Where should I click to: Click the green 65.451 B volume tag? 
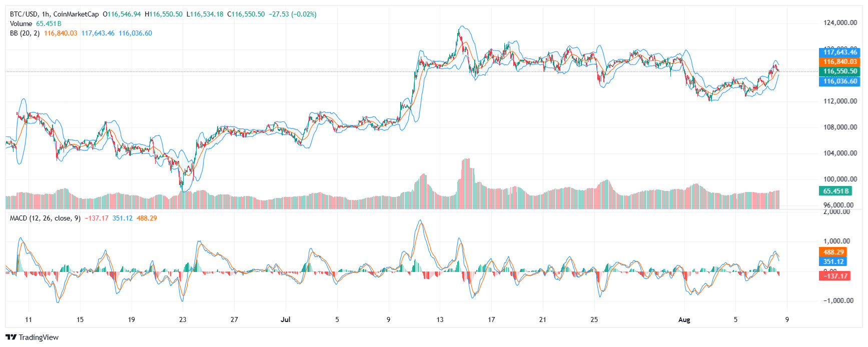click(x=835, y=191)
